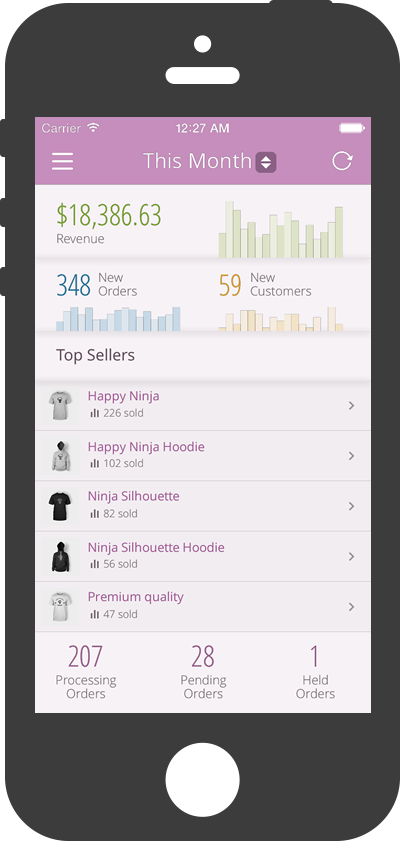The width and height of the screenshot is (400, 841).
Task: Tap the Happy Ninja t-shirt thumbnail
Action: tap(60, 405)
